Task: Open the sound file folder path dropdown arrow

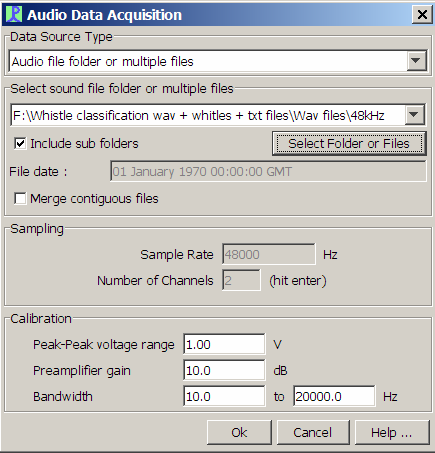Action: click(x=414, y=115)
